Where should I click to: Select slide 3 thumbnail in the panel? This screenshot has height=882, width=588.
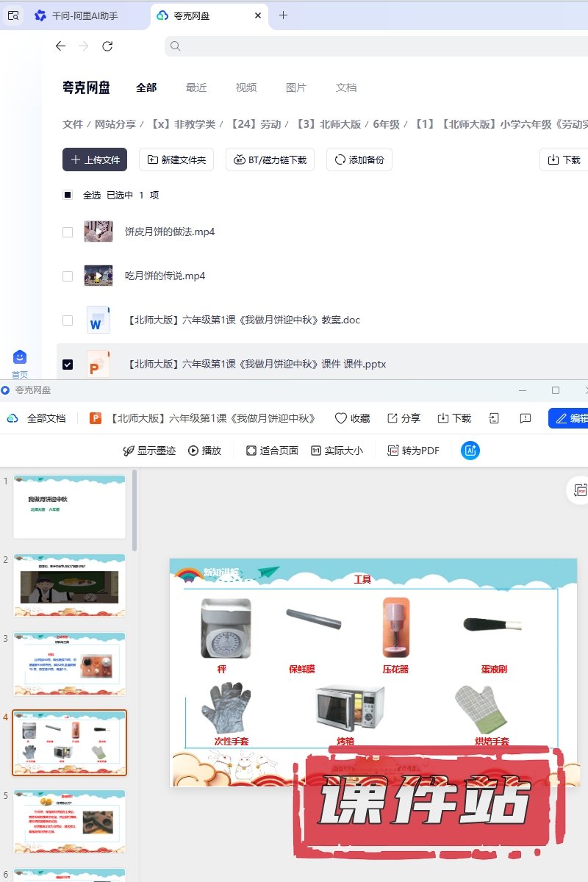[x=70, y=664]
